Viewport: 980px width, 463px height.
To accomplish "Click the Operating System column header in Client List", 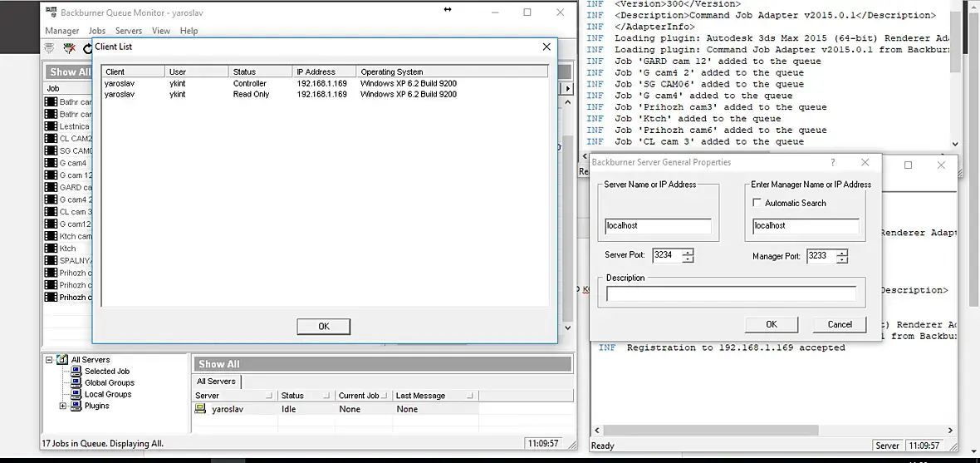I will pyautogui.click(x=452, y=72).
